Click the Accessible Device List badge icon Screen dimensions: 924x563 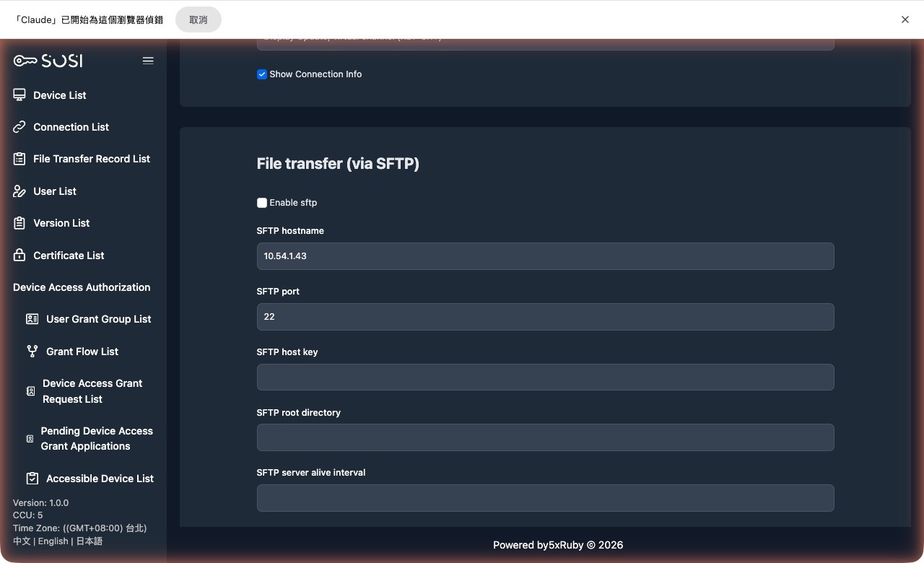click(x=32, y=478)
